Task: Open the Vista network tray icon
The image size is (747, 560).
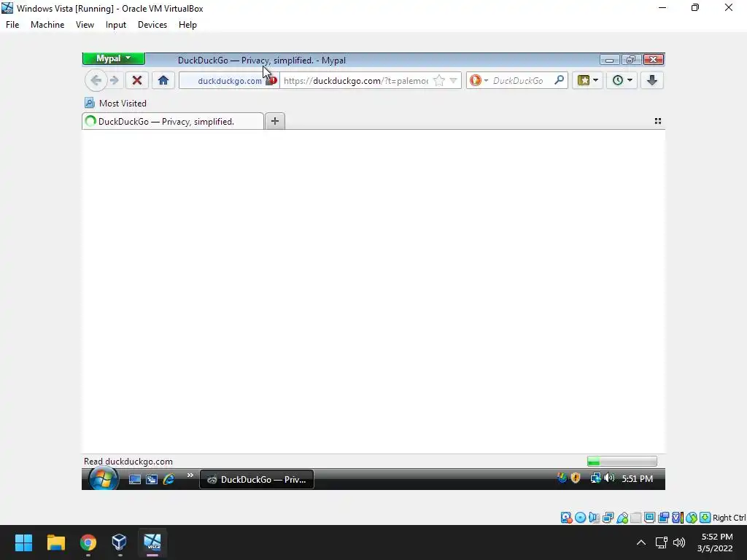Action: point(595,478)
